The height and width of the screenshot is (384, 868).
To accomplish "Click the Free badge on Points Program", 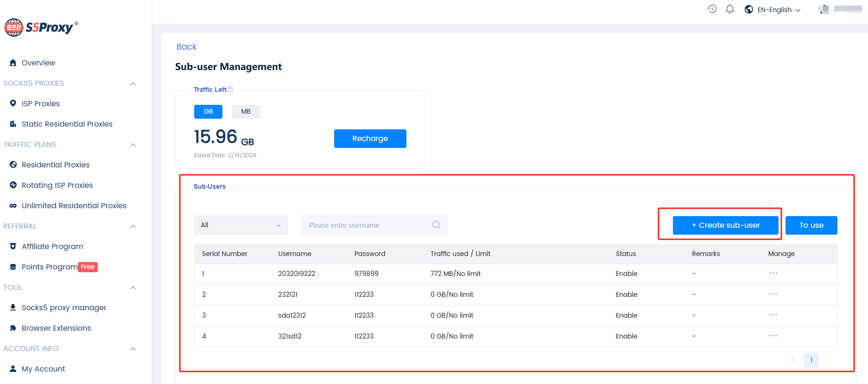I will point(88,267).
